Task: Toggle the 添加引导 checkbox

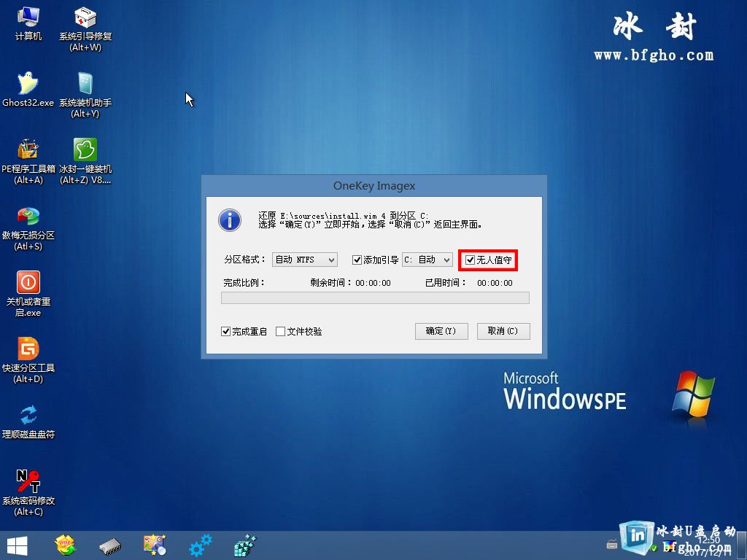Action: tap(357, 260)
